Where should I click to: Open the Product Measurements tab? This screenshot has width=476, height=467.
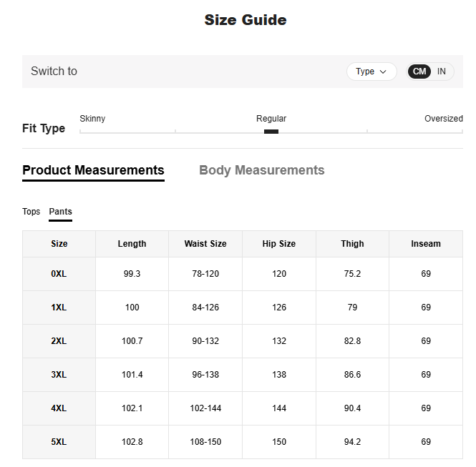click(x=93, y=170)
